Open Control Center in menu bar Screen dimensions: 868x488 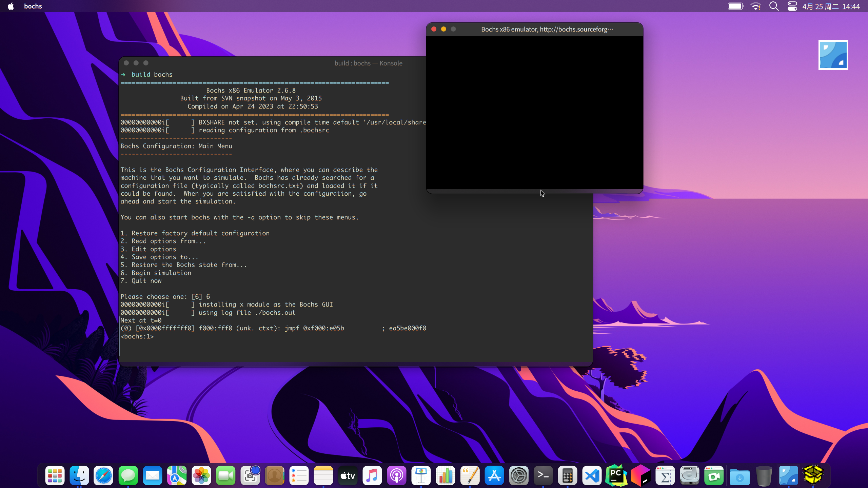click(792, 6)
